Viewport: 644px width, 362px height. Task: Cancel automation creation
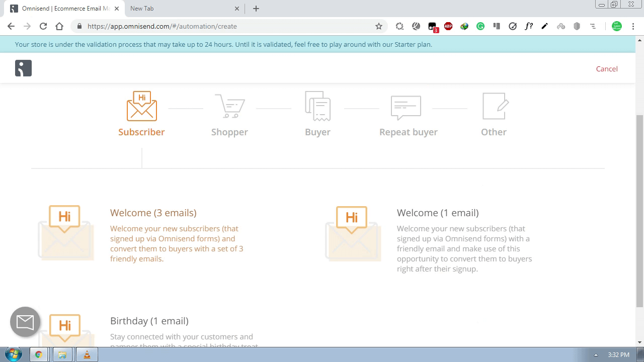point(607,69)
